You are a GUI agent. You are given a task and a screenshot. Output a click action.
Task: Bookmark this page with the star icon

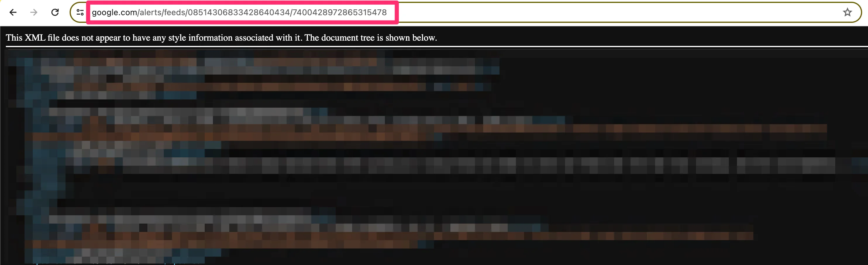[x=847, y=13]
